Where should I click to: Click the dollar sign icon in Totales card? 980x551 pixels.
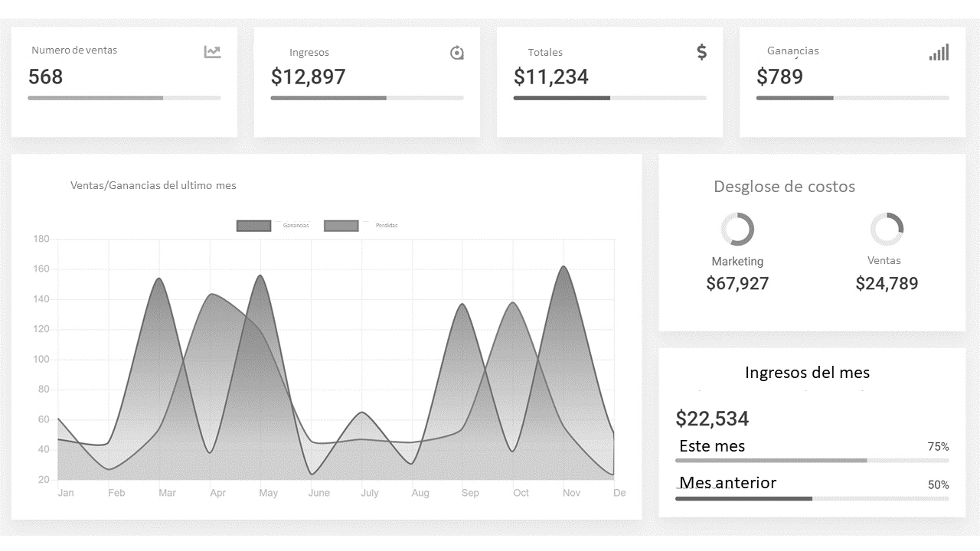pyautogui.click(x=701, y=52)
